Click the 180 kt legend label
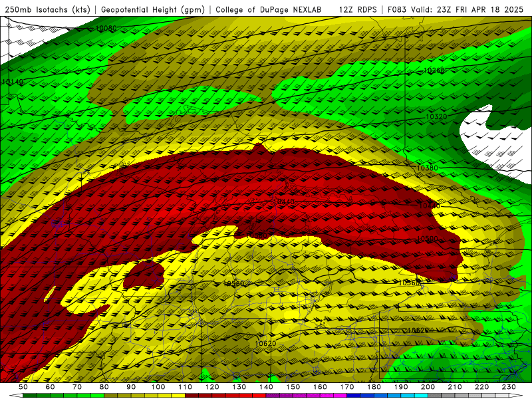The height and width of the screenshot is (399, 532). tap(374, 387)
